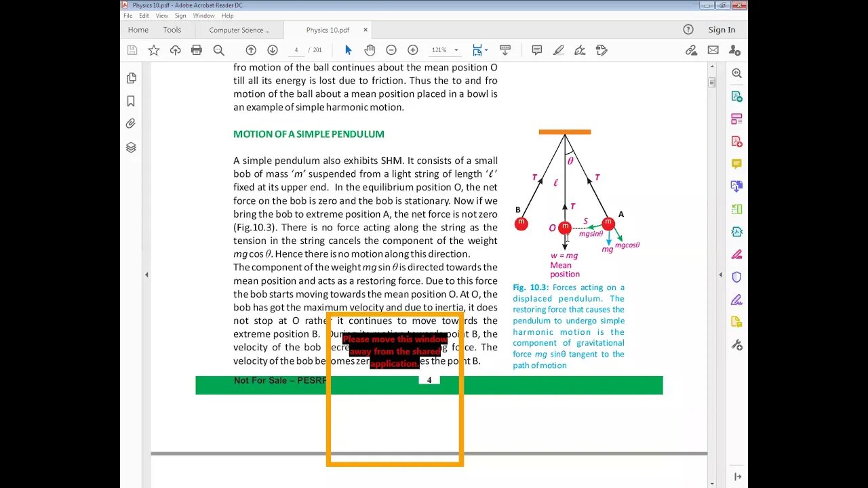
Task: Upload file to Document Cloud
Action: (175, 50)
